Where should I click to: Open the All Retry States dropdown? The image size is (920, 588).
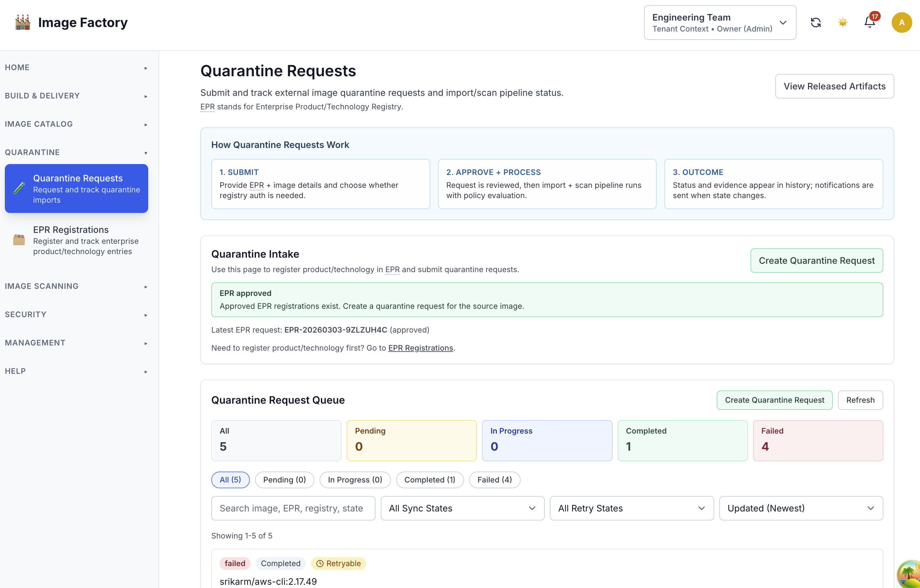[631, 508]
